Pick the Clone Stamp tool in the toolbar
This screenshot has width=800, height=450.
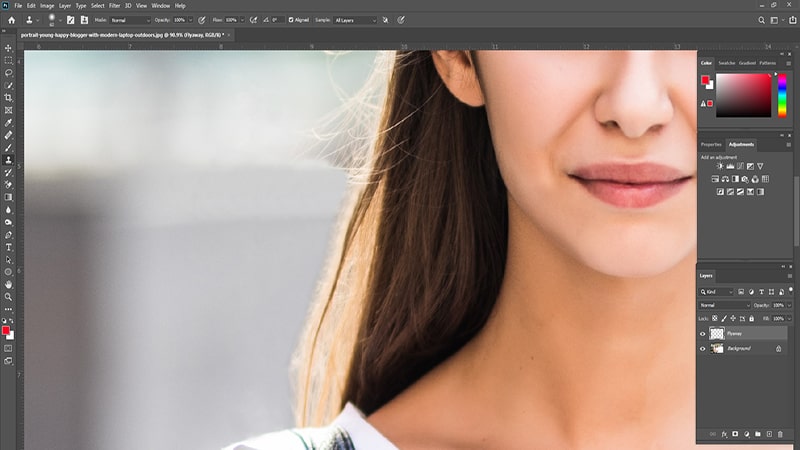point(9,160)
